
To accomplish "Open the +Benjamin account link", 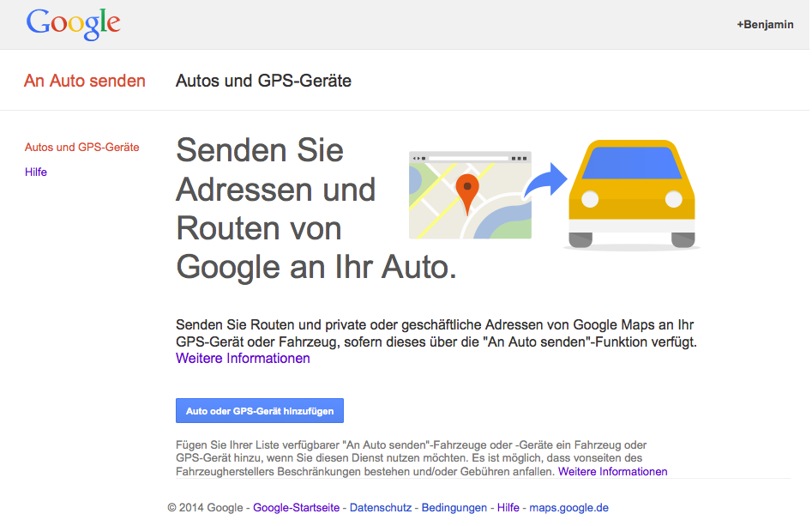I will click(x=765, y=25).
